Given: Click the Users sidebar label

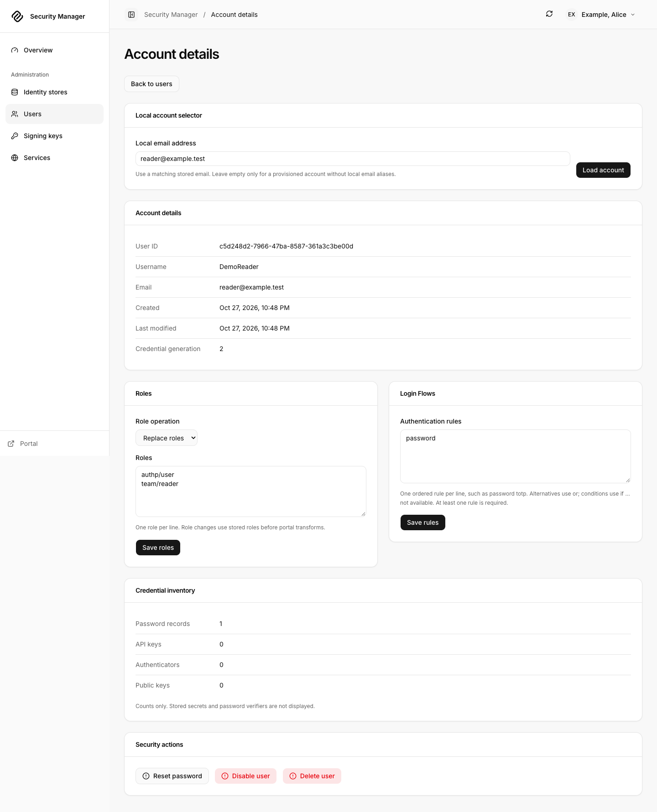Looking at the screenshot, I should coord(32,114).
